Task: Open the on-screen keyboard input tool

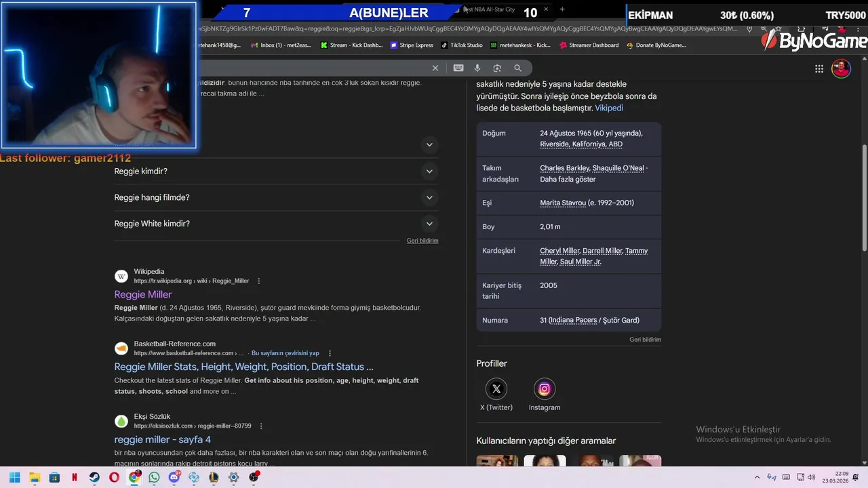Action: pyautogui.click(x=458, y=68)
